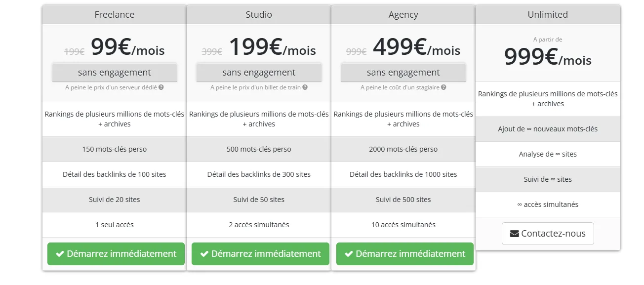Click 'sans engagement' under the Freelance price
The height and width of the screenshot is (285, 644).
[115, 73]
